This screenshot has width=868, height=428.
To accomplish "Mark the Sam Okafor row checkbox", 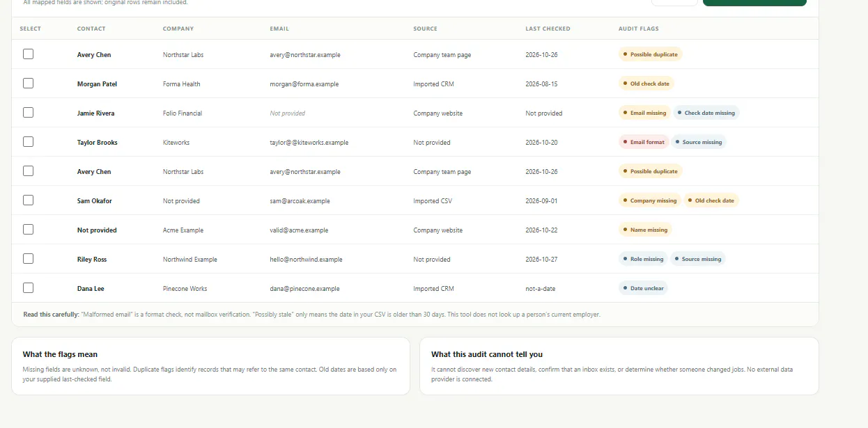I will coord(28,200).
